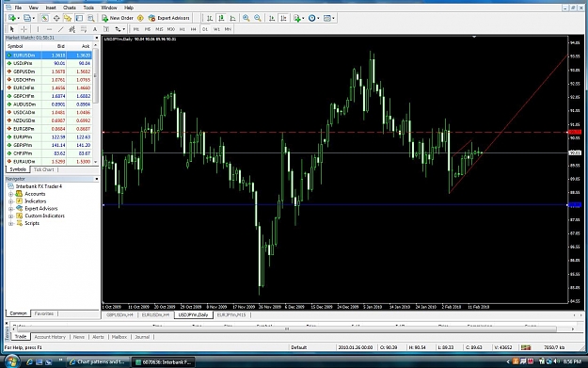Viewport: 588px width, 368px height.
Task: Open the Indicators list icon with green plus
Action: coord(297,18)
